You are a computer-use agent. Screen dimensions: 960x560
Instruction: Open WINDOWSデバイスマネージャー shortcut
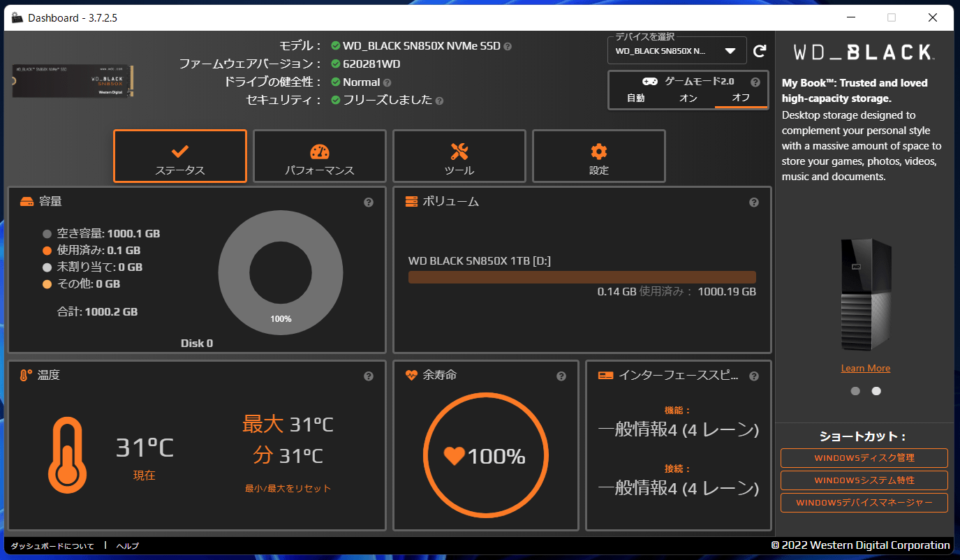coord(864,503)
